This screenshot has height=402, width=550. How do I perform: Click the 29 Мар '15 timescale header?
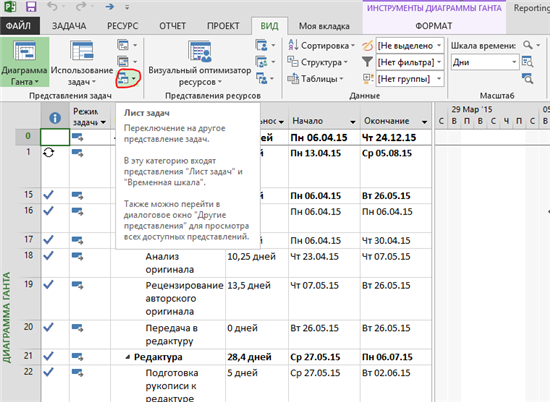click(472, 109)
